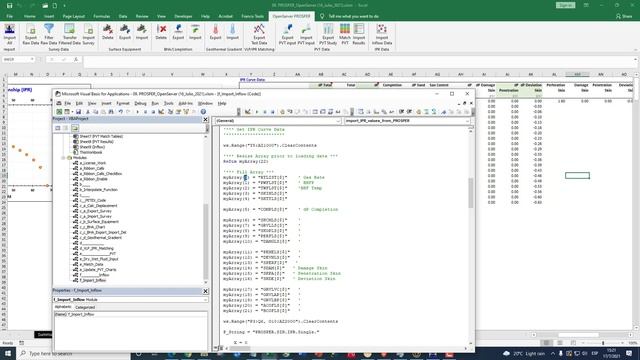Switch Excel to Page Break Preview in status bar
This screenshot has width=640, height=360.
pyautogui.click(x=573, y=343)
